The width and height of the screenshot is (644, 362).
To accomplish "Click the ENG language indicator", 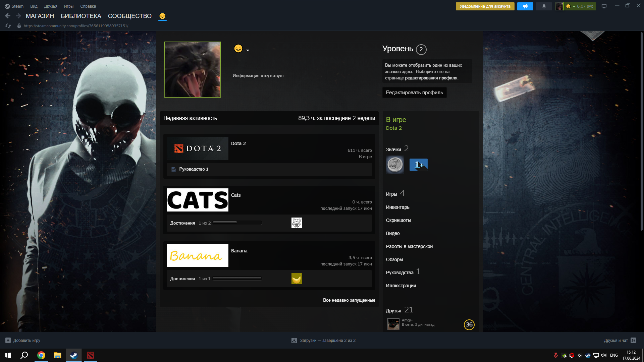I will [614, 355].
